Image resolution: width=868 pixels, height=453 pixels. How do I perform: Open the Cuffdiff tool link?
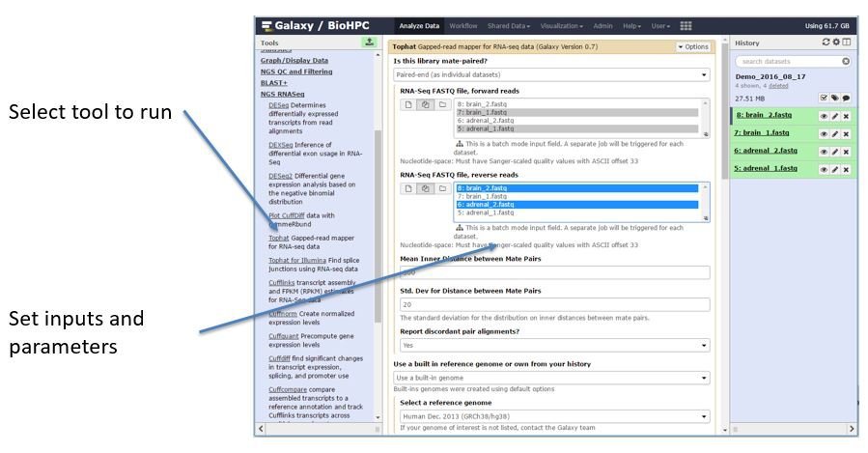coord(280,359)
